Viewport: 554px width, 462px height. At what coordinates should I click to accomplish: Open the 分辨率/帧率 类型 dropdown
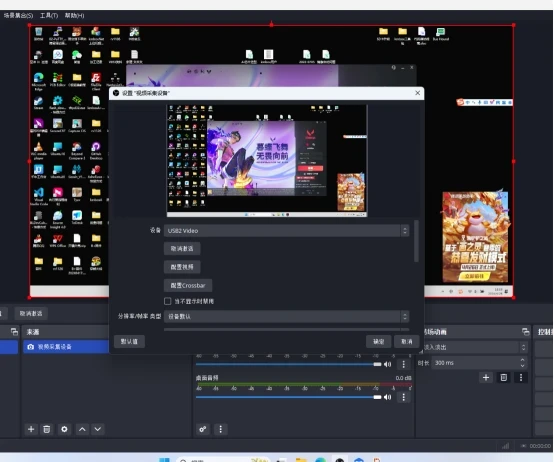pyautogui.click(x=286, y=316)
